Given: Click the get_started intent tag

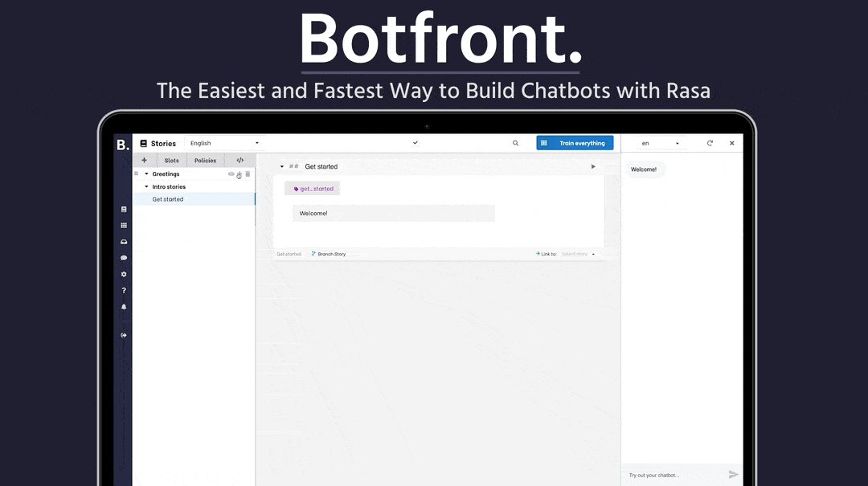Looking at the screenshot, I should pos(313,189).
